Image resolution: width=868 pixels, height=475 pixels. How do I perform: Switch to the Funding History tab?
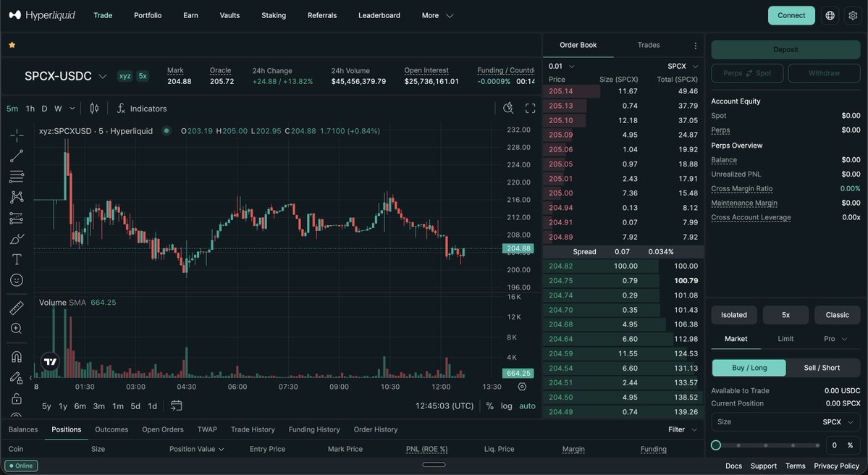(x=314, y=429)
